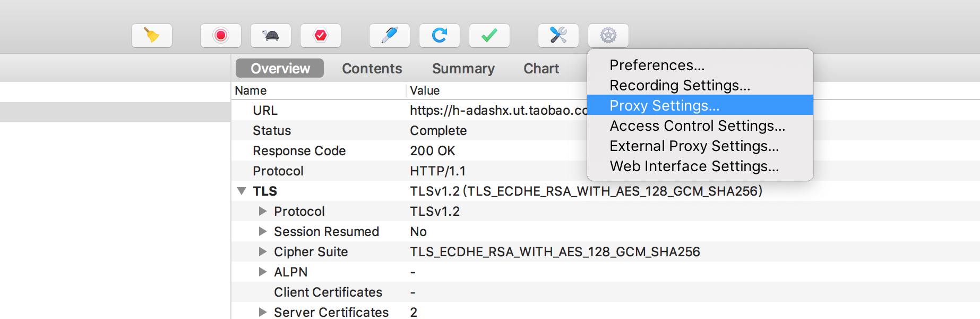Toggle the red Record button
This screenshot has width=980, height=319.
[x=221, y=36]
